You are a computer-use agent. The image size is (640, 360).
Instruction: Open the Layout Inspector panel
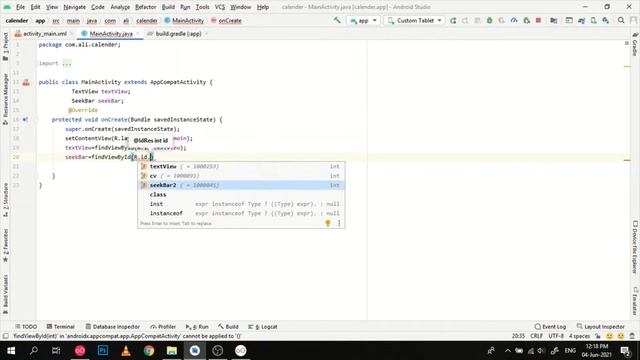point(600,327)
